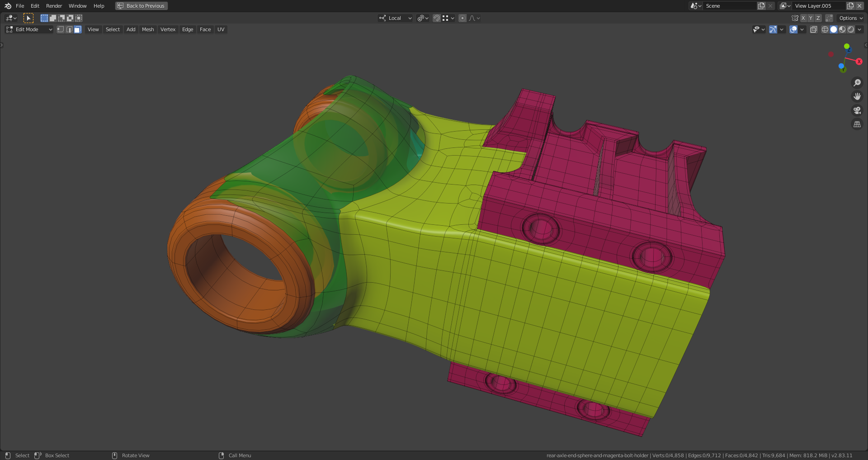
Task: Select the Tweak select tool icon
Action: 28,18
